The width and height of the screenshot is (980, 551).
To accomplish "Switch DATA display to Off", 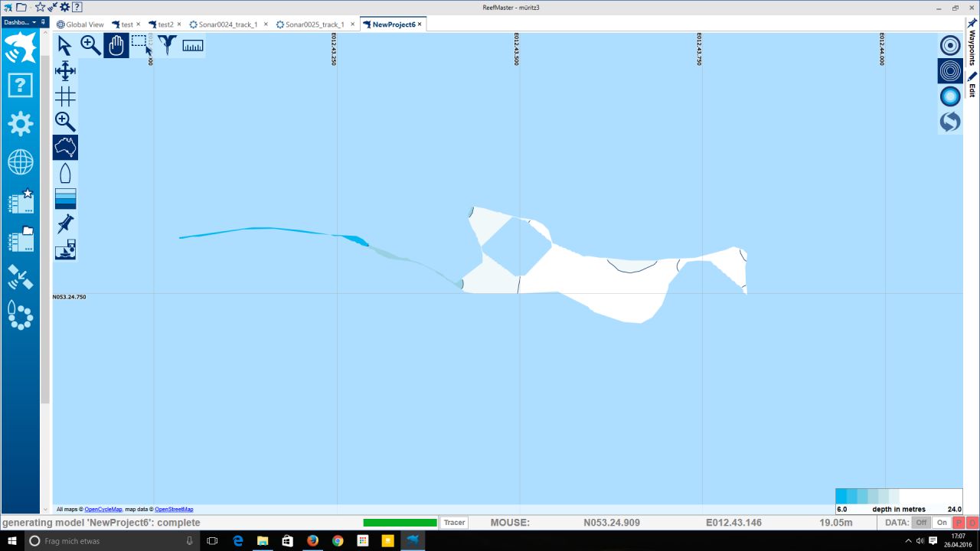I will (x=921, y=523).
